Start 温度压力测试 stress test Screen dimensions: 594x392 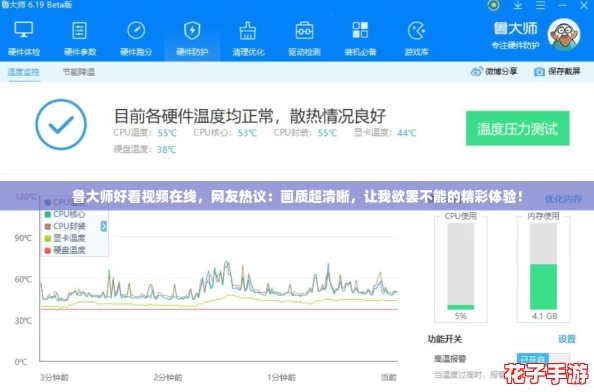point(517,128)
